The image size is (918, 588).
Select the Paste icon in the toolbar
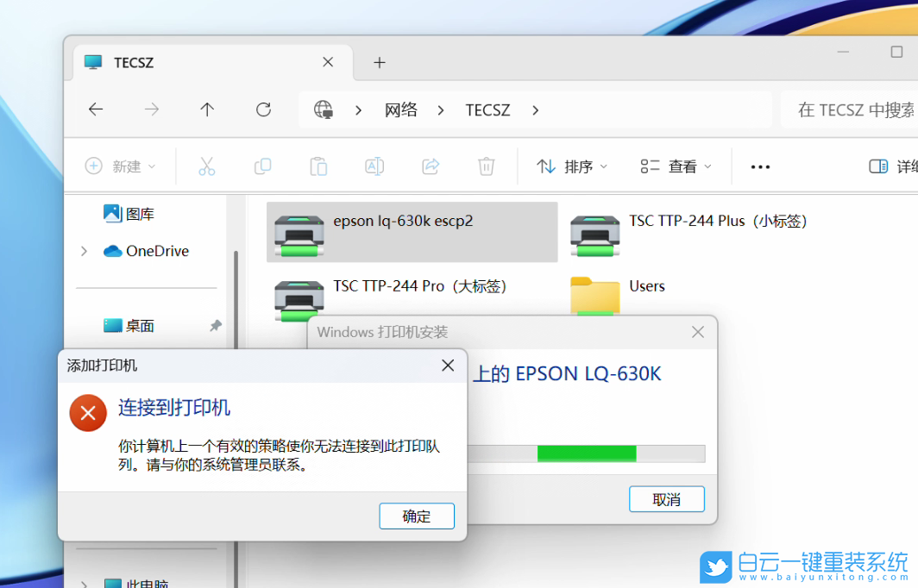pos(318,166)
